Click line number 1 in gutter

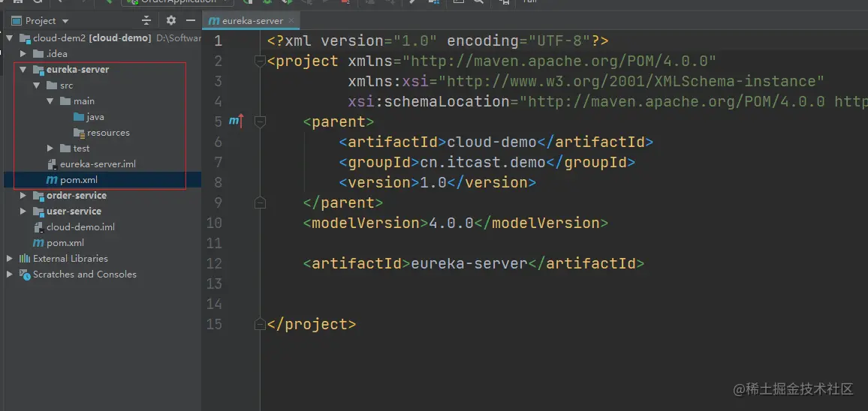pyautogui.click(x=218, y=41)
